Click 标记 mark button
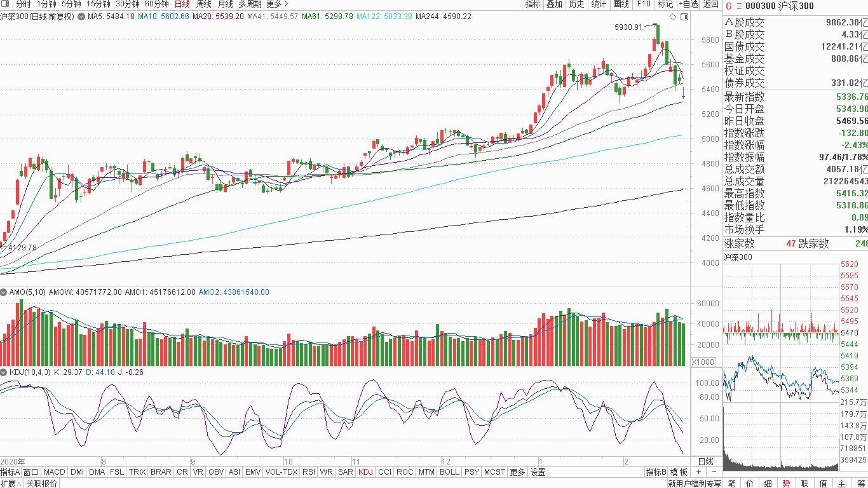This screenshot has width=868, height=488. pos(665,4)
